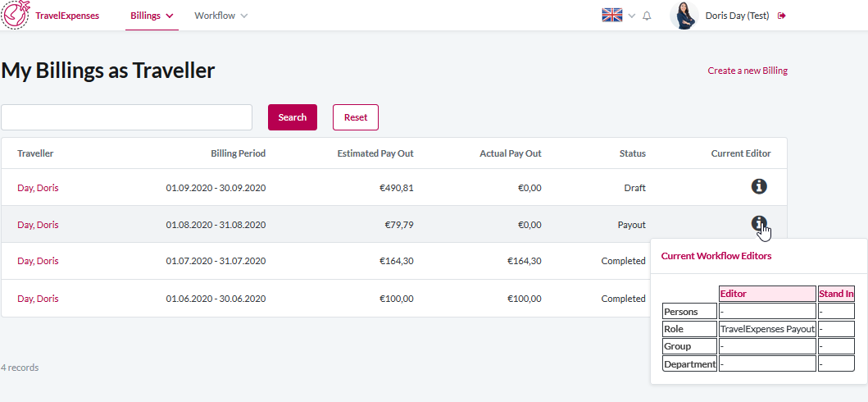Screen dimensions: 868x402
Task: Click the logout icon beside Doris Day
Action: click(782, 16)
